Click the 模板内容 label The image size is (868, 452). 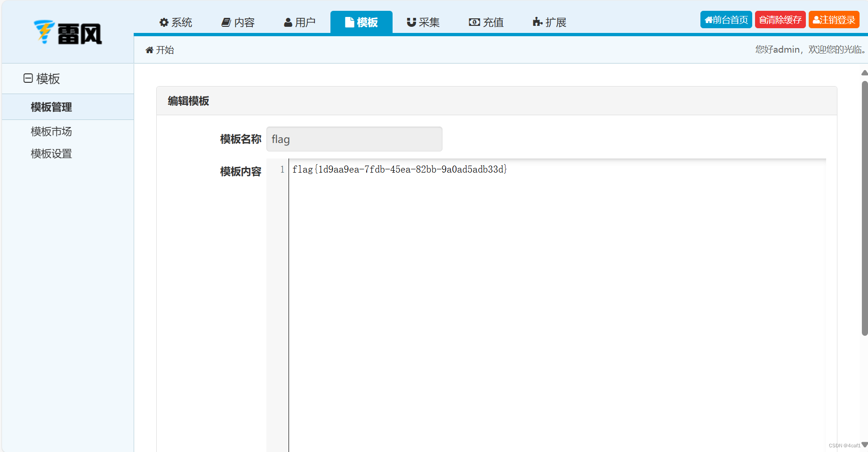(x=241, y=172)
